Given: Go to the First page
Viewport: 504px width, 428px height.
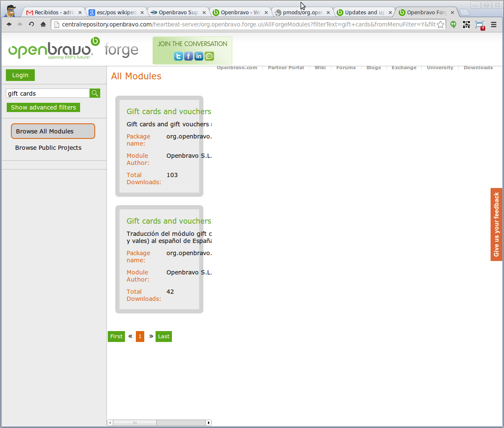Looking at the screenshot, I should pyautogui.click(x=116, y=337).
